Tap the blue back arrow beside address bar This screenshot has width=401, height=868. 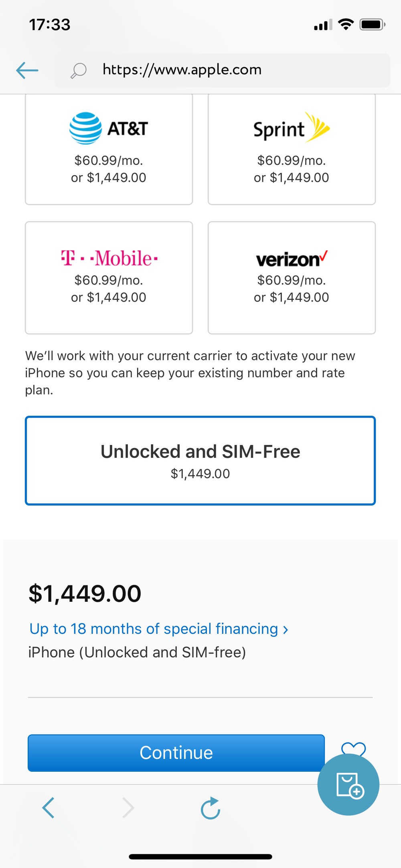point(27,70)
